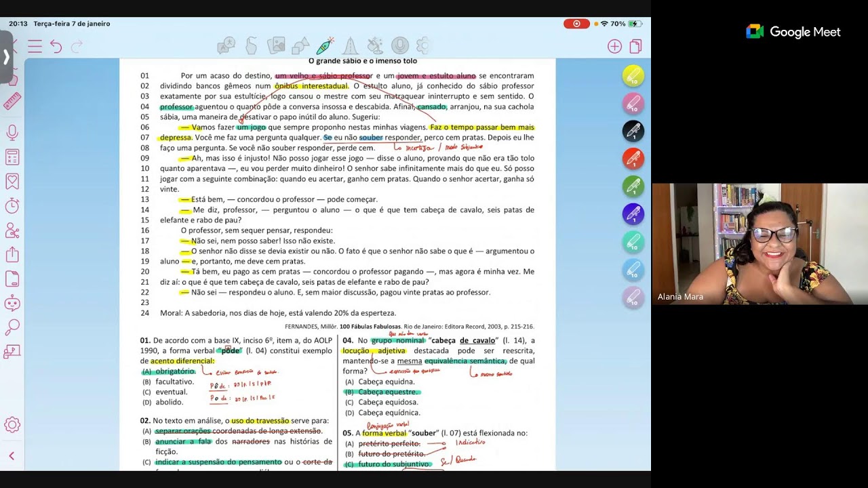
Task: Open toolbar settings gear
Action: (x=423, y=45)
